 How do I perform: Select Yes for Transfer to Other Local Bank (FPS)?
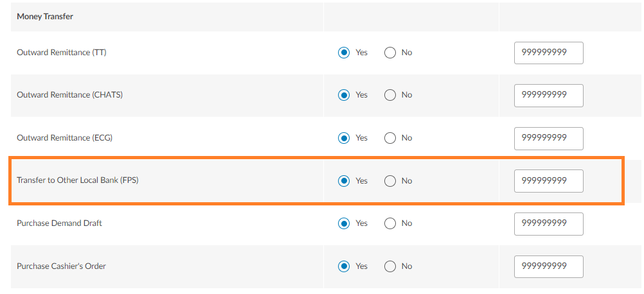(x=344, y=181)
